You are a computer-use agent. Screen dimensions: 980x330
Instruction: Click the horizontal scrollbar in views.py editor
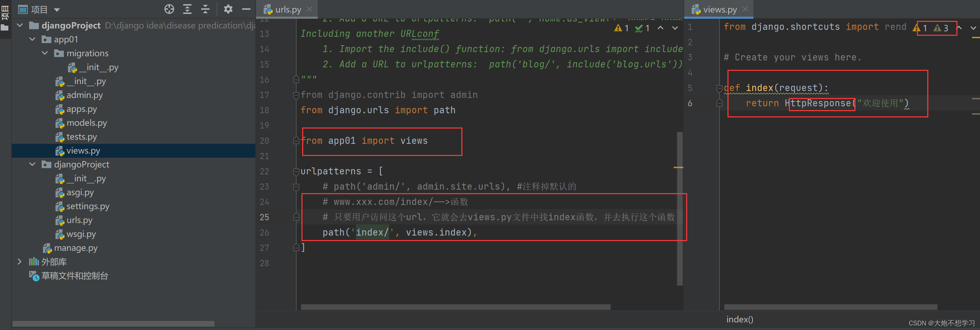[830, 307]
